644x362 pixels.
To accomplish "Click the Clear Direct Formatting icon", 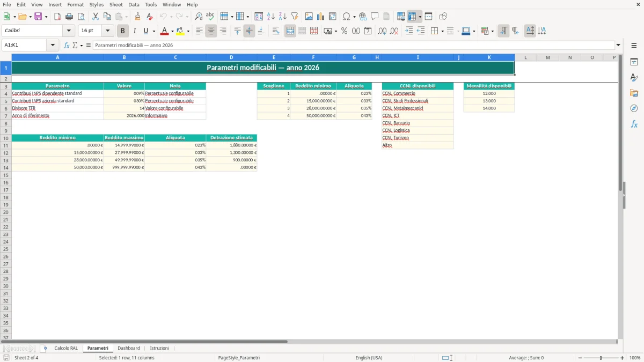I will pos(149,17).
